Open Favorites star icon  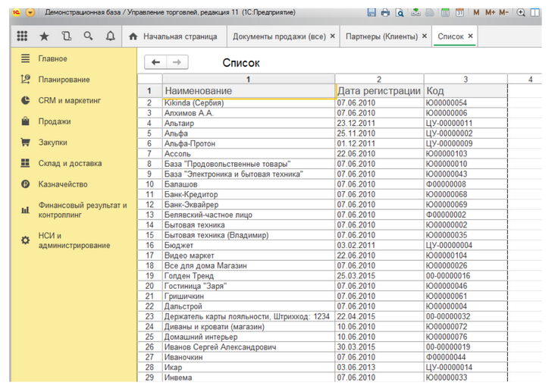click(44, 36)
